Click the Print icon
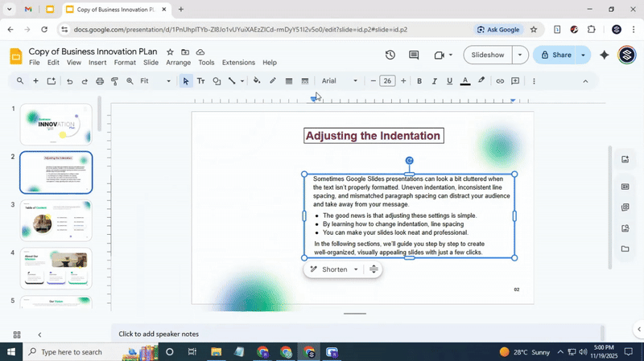The image size is (644, 361). coord(100,81)
